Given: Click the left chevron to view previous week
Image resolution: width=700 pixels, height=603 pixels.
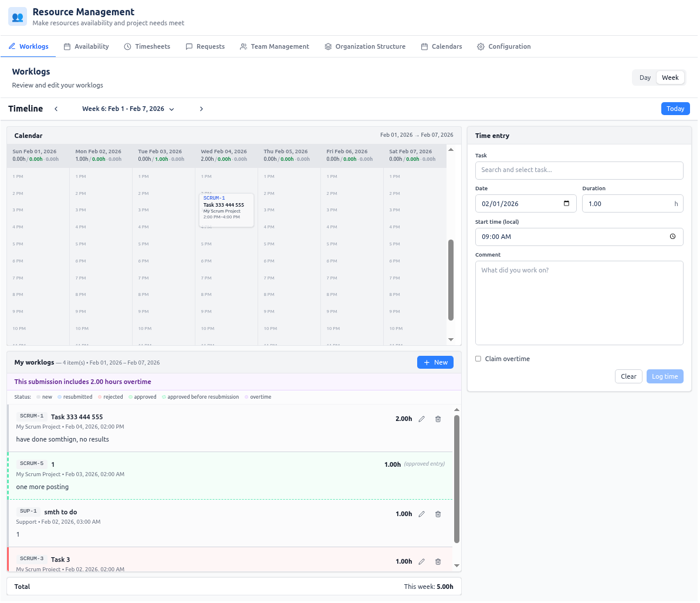Looking at the screenshot, I should (56, 109).
